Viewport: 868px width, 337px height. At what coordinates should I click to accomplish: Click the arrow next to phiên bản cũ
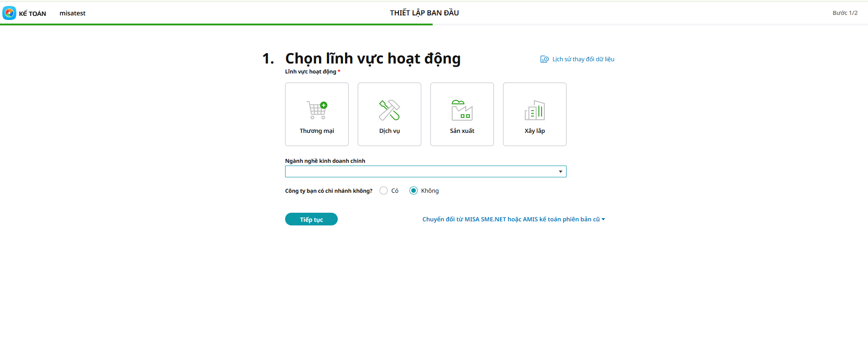coord(603,220)
